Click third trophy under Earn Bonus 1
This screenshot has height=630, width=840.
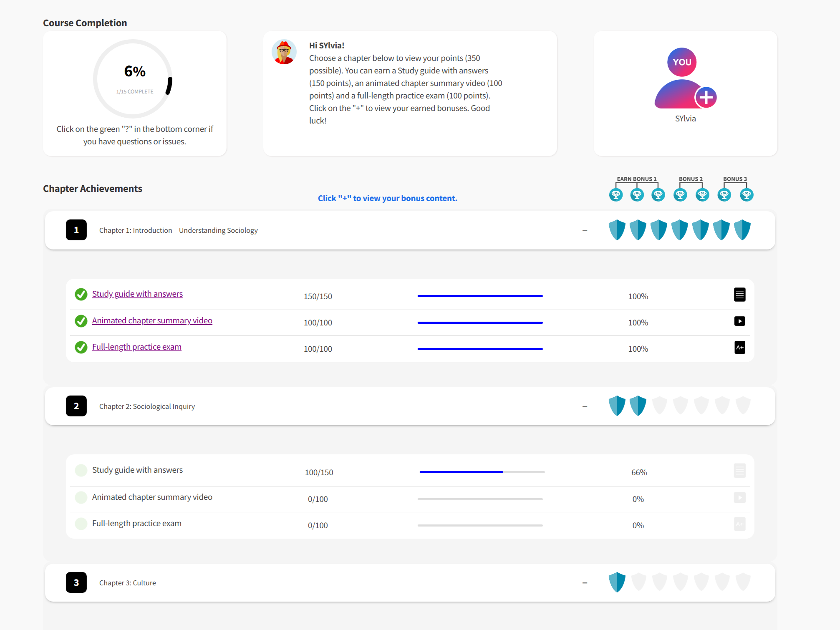[x=658, y=194]
